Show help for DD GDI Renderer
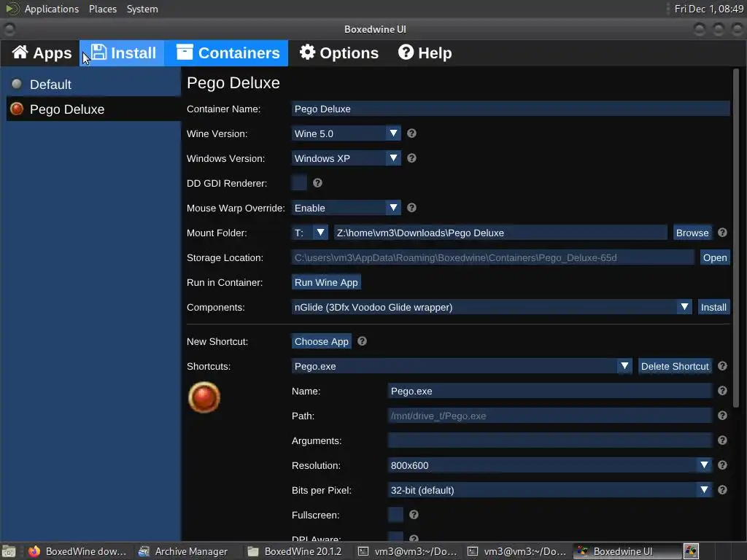747x560 pixels. (x=317, y=183)
